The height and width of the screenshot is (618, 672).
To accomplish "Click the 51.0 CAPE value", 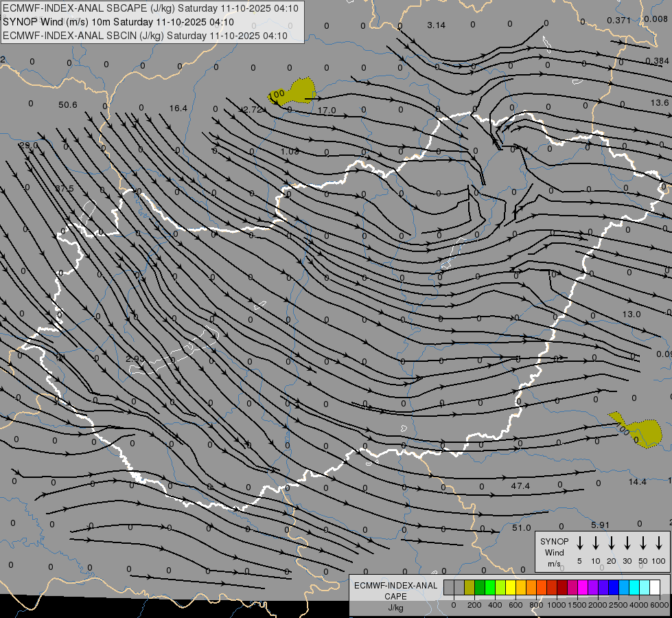I will coord(522,528).
